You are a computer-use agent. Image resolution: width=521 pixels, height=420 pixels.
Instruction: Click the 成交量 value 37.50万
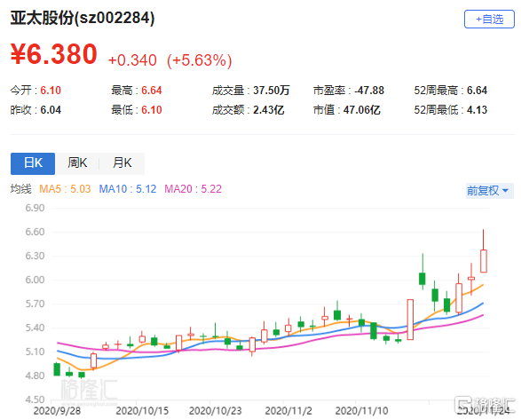271,91
